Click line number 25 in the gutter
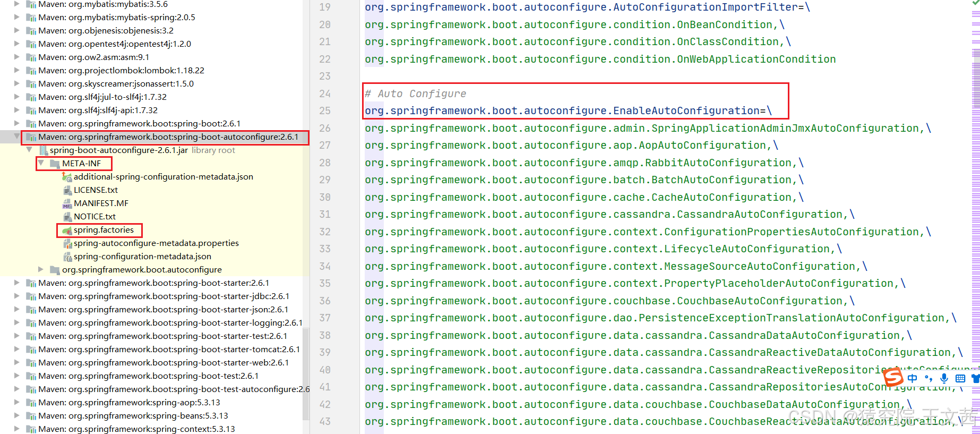This screenshot has width=980, height=434. (325, 111)
